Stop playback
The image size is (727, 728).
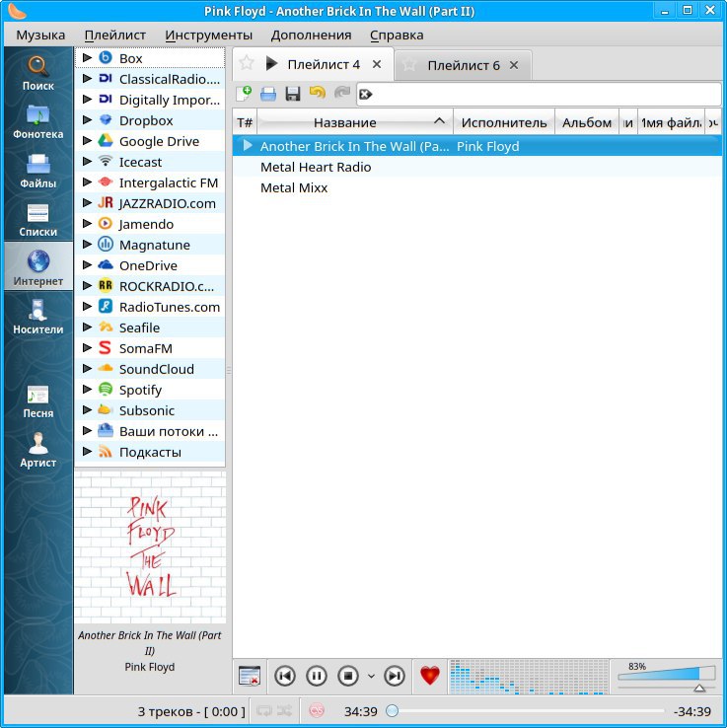tap(348, 676)
